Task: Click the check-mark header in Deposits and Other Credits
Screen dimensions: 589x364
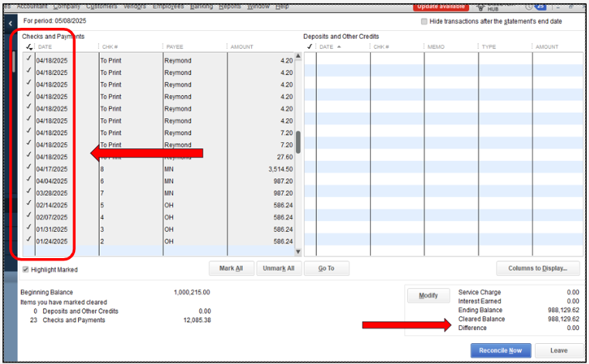Action: [309, 46]
